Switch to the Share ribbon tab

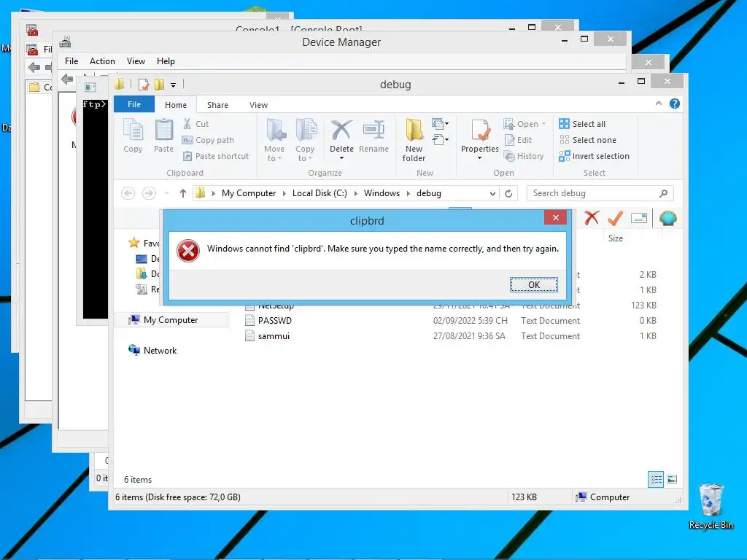click(x=217, y=105)
